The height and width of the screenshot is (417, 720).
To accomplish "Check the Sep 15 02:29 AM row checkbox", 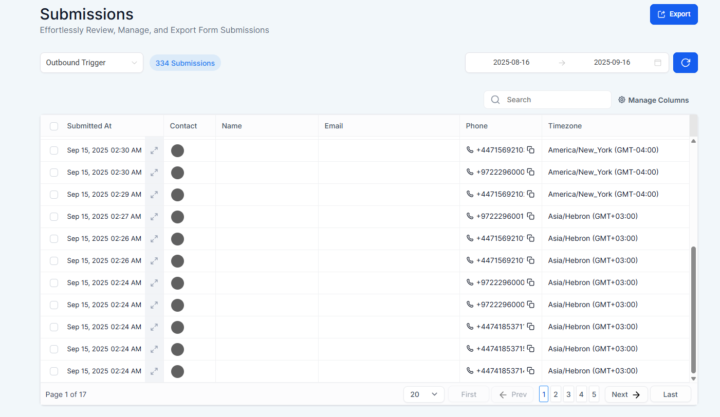I will [x=54, y=195].
